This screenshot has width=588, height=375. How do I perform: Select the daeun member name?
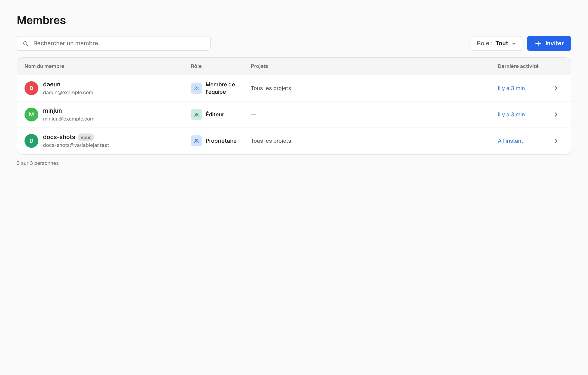pyautogui.click(x=52, y=85)
